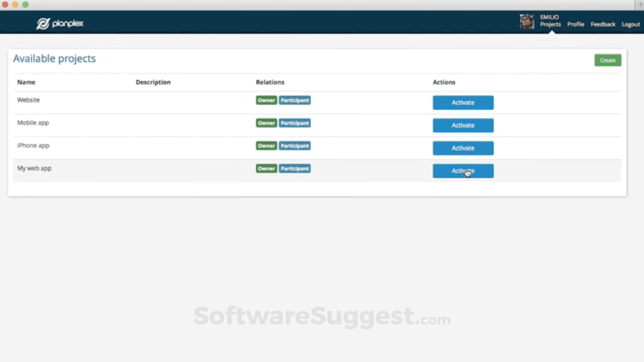Activate the Mobile app project
Image resolution: width=644 pixels, height=362 pixels.
pos(463,125)
